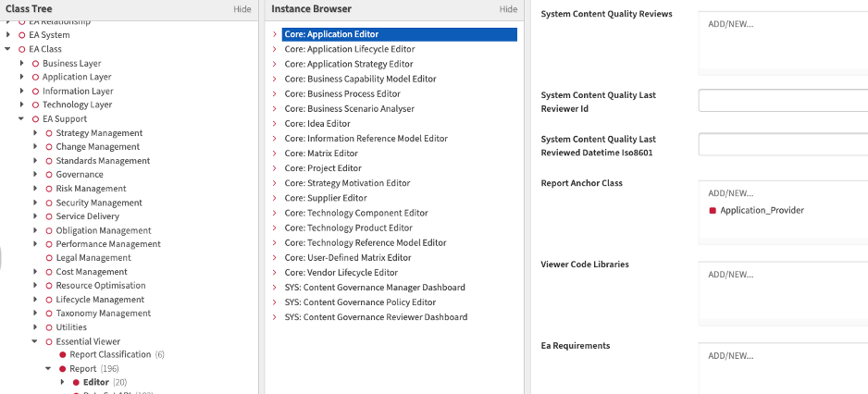The width and height of the screenshot is (868, 394).
Task: Click the Governance class circle icon
Action: 49,175
